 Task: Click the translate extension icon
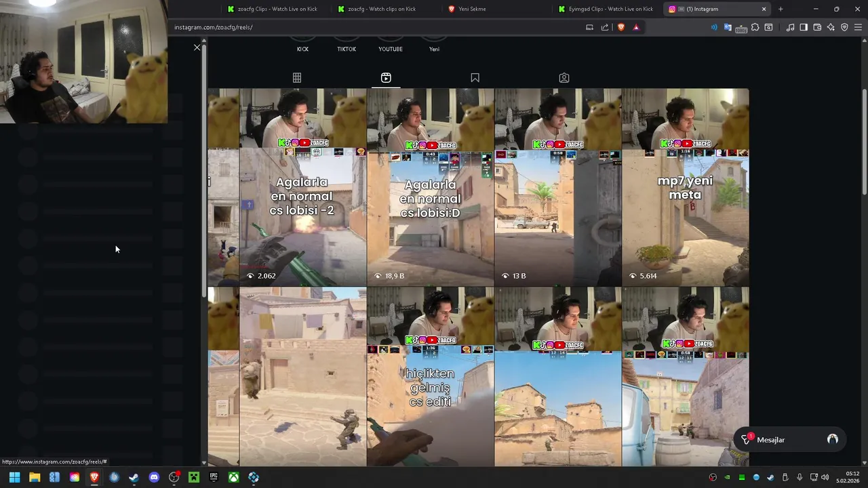pos(728,27)
